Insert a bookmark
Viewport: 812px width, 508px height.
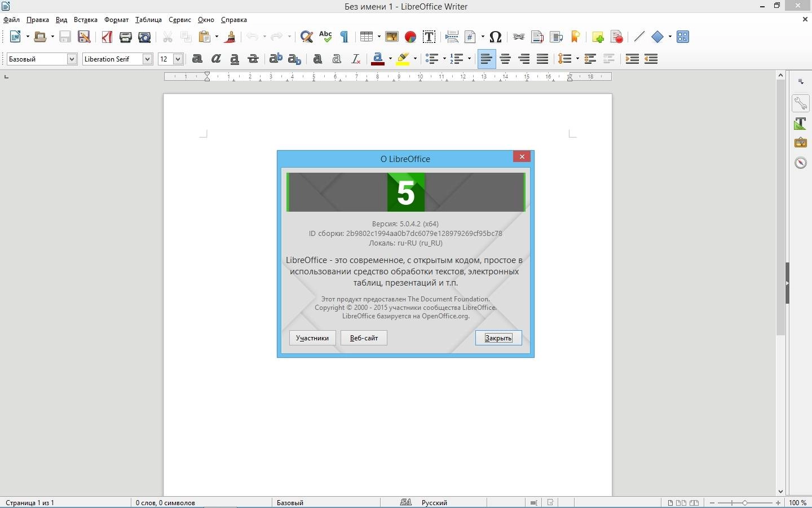575,37
